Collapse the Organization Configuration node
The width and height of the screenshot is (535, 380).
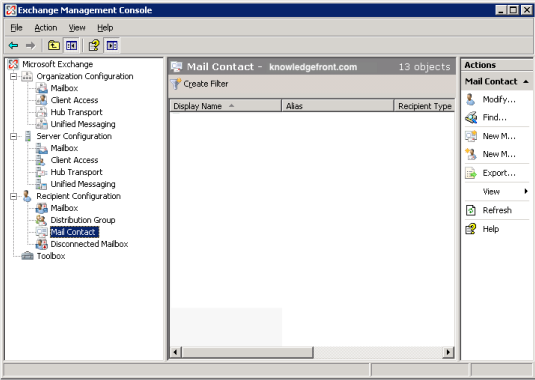13,76
